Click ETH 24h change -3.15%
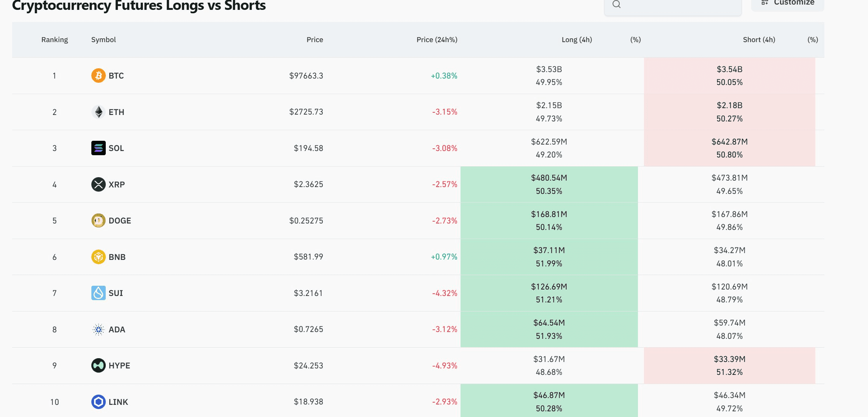Image resolution: width=868 pixels, height=417 pixels. [x=445, y=112]
